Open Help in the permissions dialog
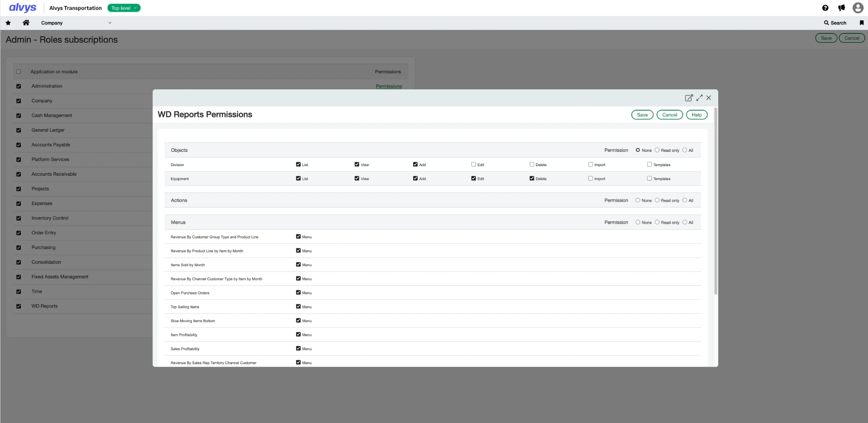868x423 pixels. 697,115
